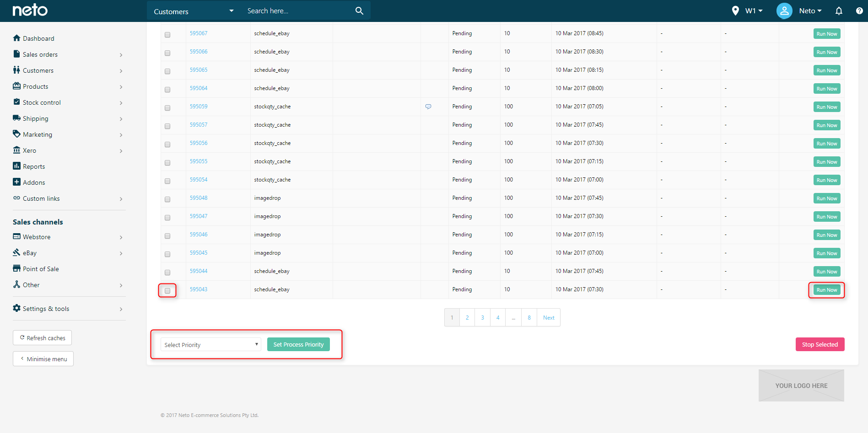Click the search magnifier icon
Viewport: 868px width, 433px height.
[359, 11]
